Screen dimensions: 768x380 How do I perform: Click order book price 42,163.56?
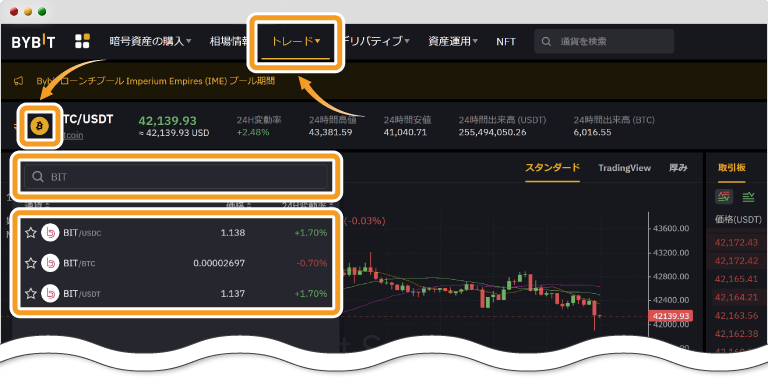point(736,315)
